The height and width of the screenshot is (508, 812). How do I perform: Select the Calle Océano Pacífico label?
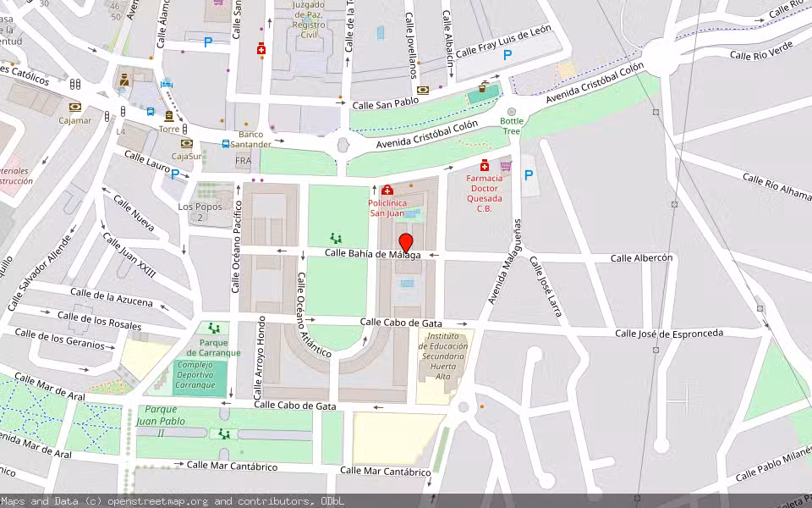[x=237, y=246]
